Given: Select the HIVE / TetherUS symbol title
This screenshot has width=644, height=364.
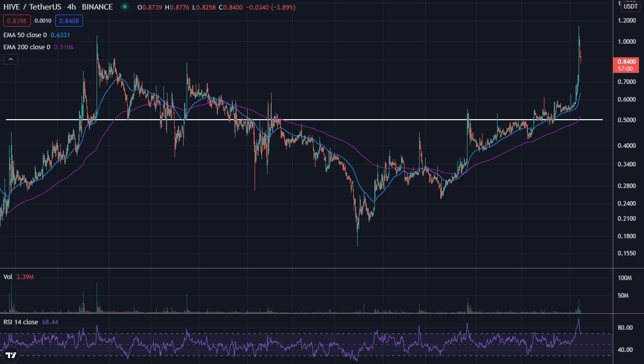Looking at the screenshot, I should point(33,7).
